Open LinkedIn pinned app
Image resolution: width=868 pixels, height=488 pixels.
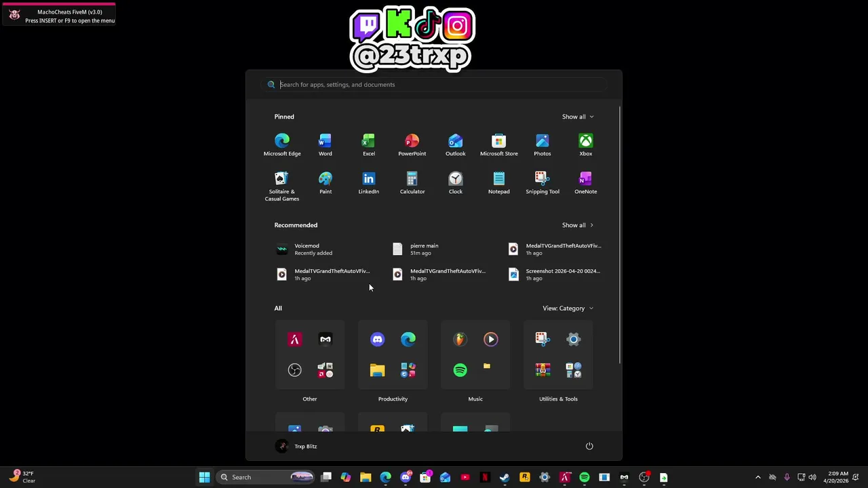(369, 183)
